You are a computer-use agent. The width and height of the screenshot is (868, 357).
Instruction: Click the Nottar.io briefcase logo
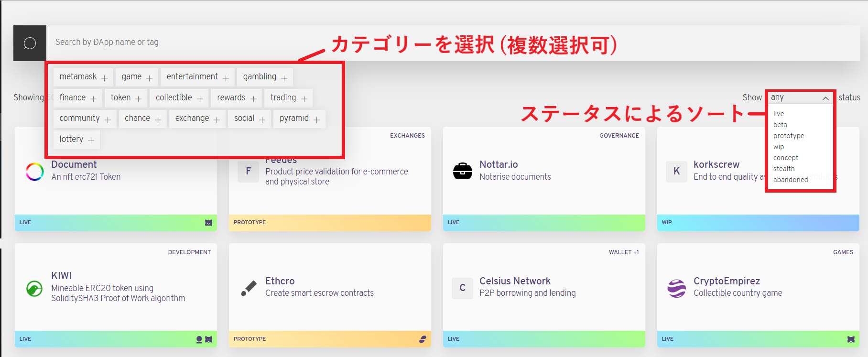[463, 171]
